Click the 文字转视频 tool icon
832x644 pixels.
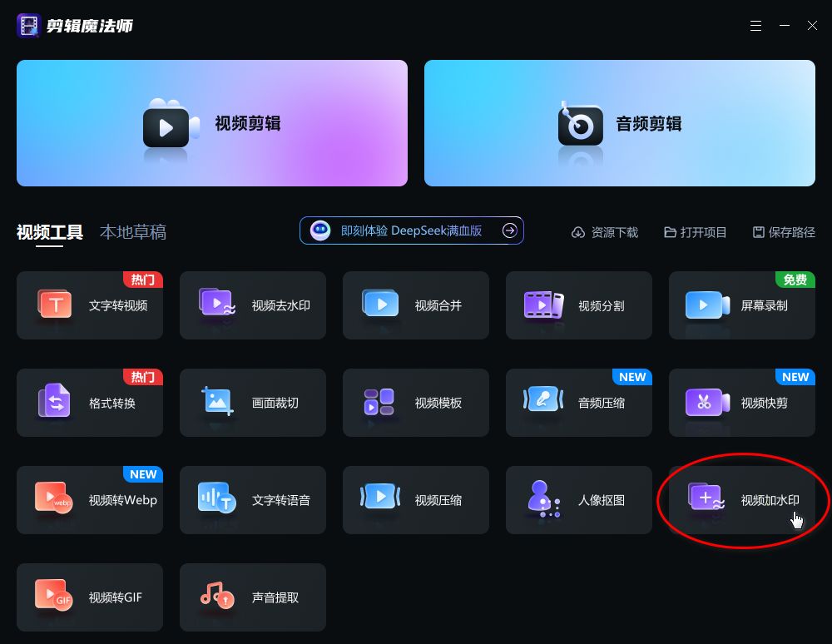[55, 305]
